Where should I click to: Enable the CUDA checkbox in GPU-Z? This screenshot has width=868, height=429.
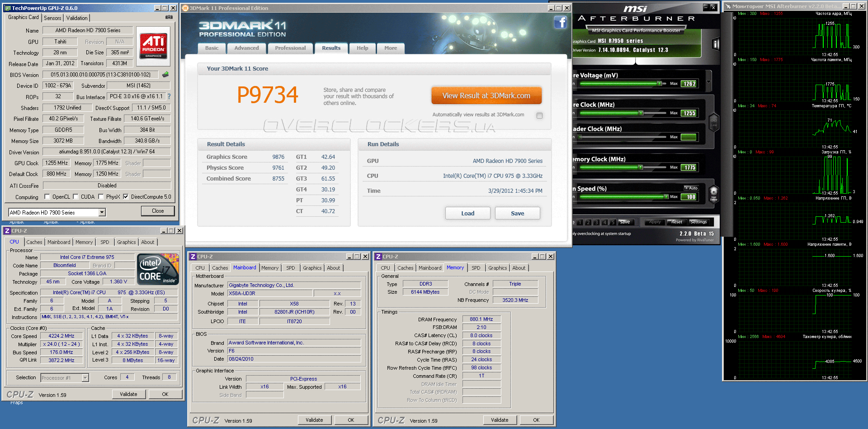click(75, 197)
